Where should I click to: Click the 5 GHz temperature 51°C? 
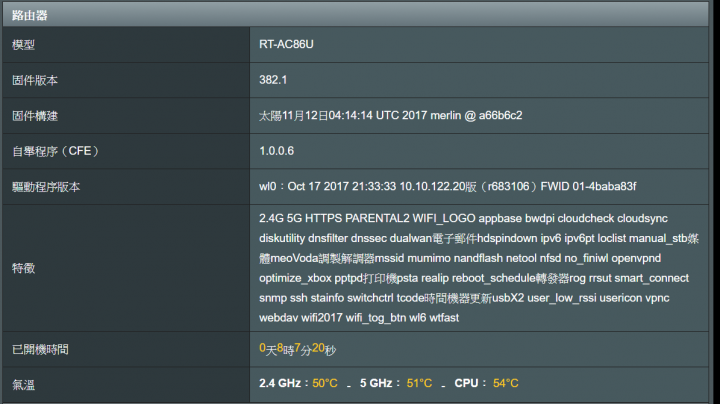(x=419, y=383)
